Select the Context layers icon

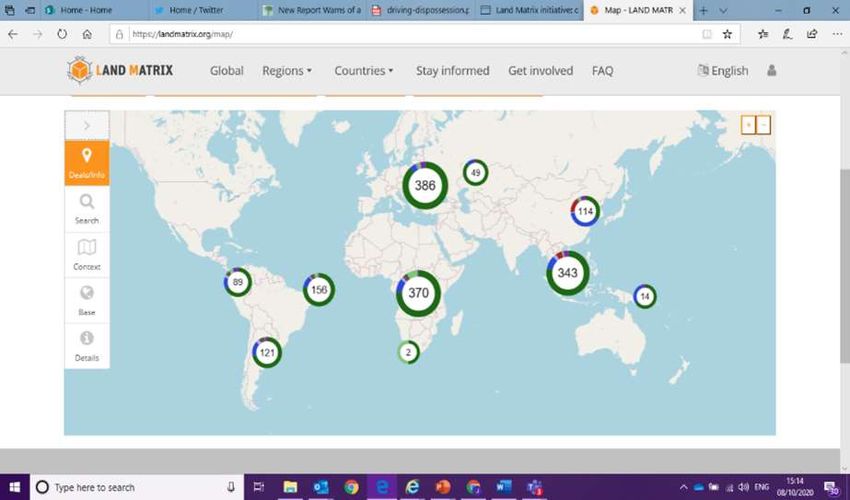tap(87, 254)
